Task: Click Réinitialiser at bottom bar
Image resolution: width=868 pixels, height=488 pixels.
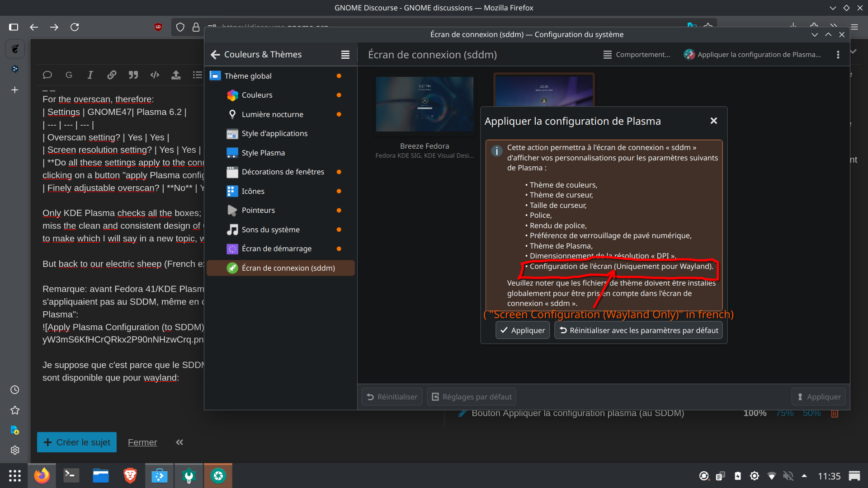Action: click(x=392, y=397)
